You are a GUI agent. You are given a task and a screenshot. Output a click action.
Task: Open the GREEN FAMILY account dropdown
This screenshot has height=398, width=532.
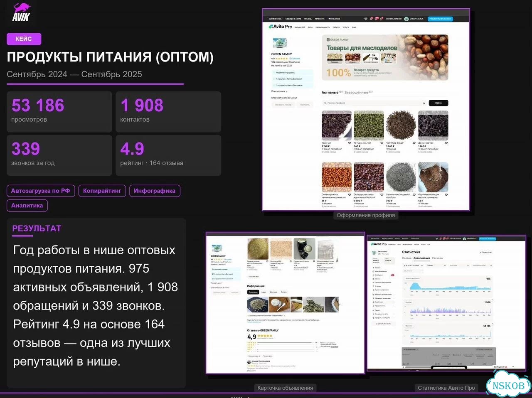415,19
